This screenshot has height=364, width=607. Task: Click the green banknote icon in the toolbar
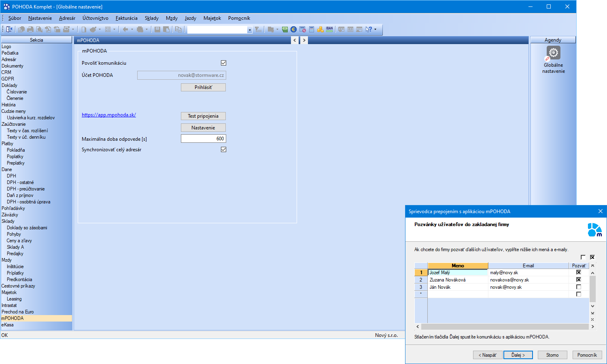[x=285, y=29]
